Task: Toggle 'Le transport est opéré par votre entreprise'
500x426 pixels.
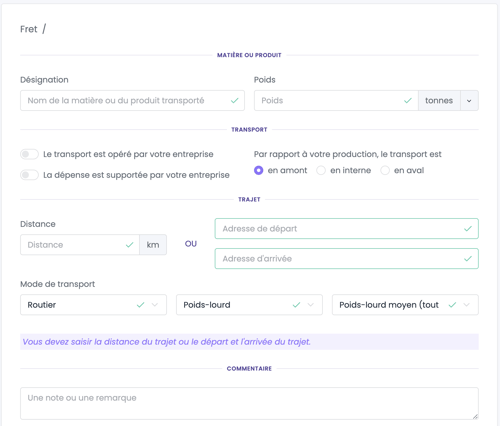Action: pos(29,154)
